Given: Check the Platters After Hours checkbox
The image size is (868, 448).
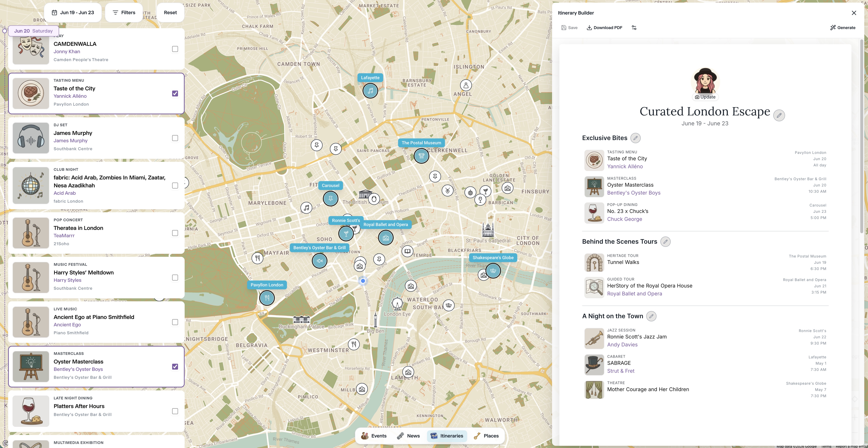Looking at the screenshot, I should (175, 411).
